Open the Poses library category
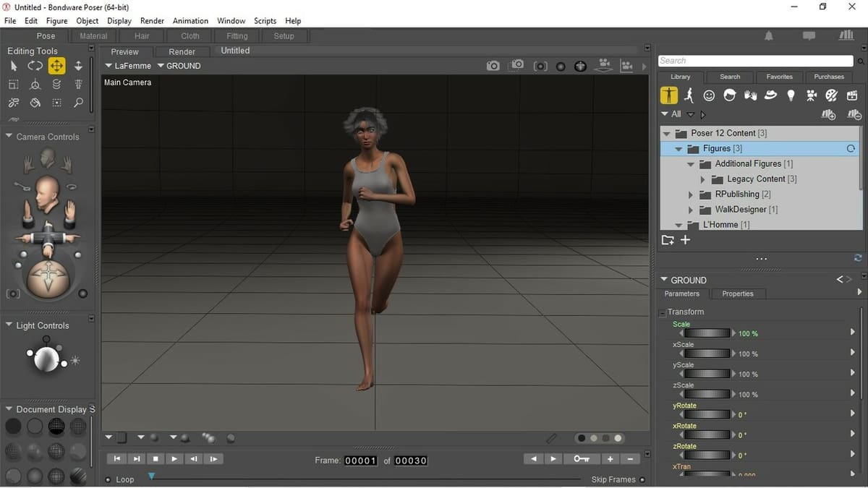 (x=689, y=95)
